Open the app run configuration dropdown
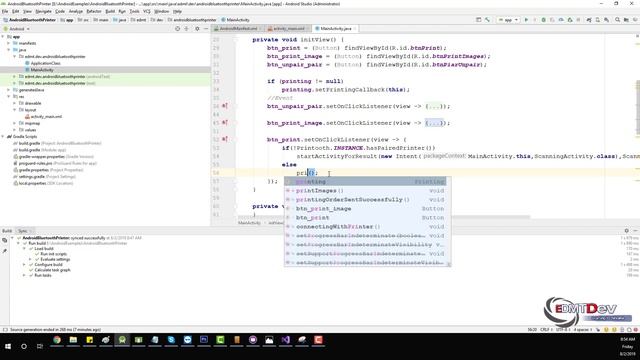 click(x=508, y=20)
